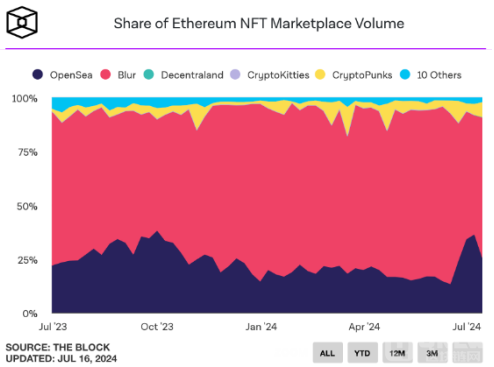Select the 12M time range button
Viewport: 494px width, 367px height.
click(x=398, y=353)
